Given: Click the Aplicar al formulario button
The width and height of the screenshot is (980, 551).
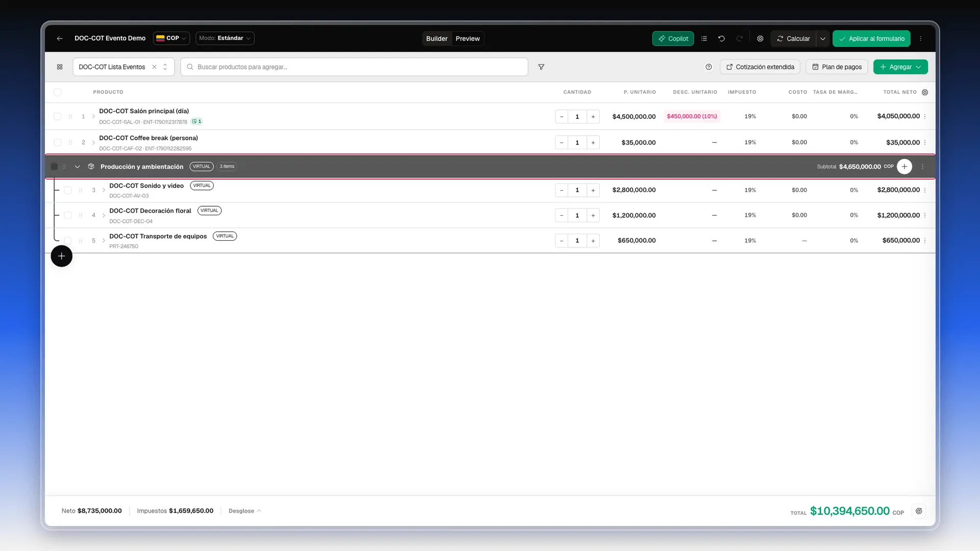Looking at the screenshot, I should click(871, 38).
